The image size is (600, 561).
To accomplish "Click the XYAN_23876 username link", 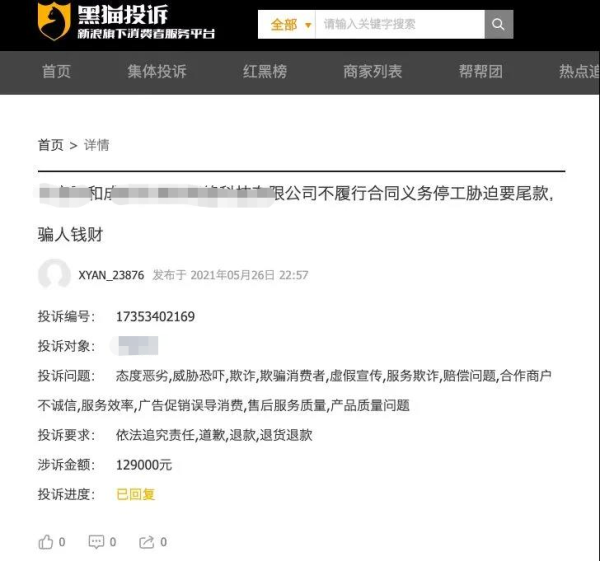I will point(111,275).
